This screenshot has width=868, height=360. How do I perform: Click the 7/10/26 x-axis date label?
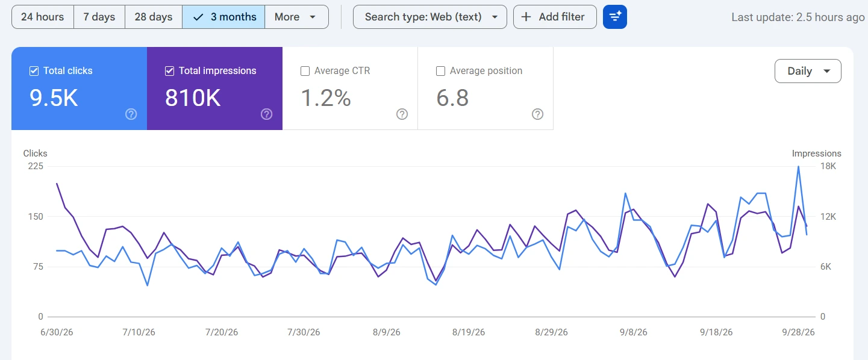pos(139,332)
